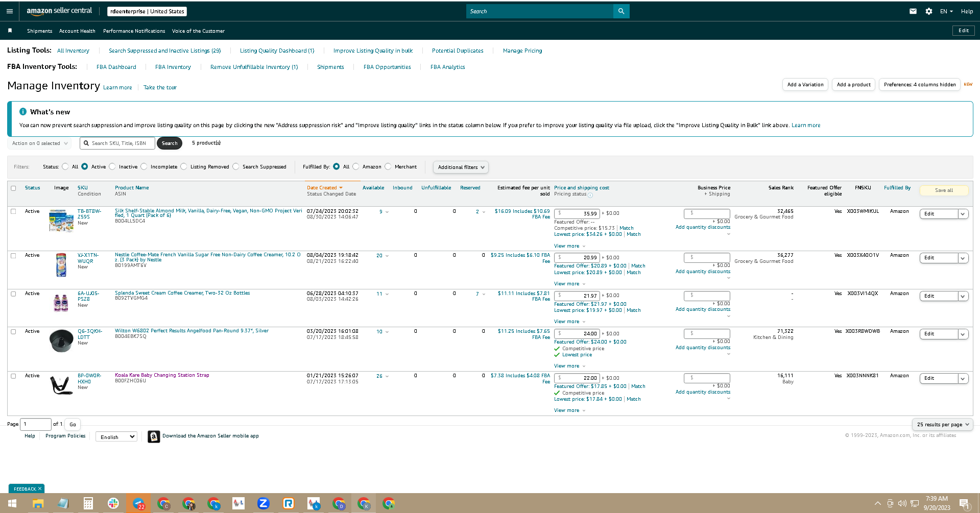Expand Edit dropdown arrow for Wilton row
The image size is (980, 513).
click(x=963, y=334)
